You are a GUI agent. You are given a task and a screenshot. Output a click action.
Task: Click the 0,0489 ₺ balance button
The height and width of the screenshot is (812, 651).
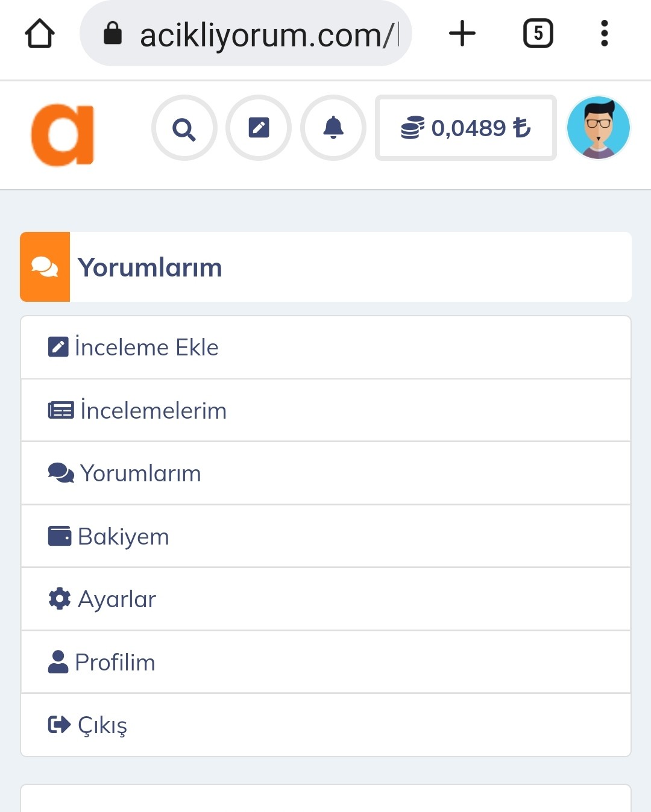(465, 128)
